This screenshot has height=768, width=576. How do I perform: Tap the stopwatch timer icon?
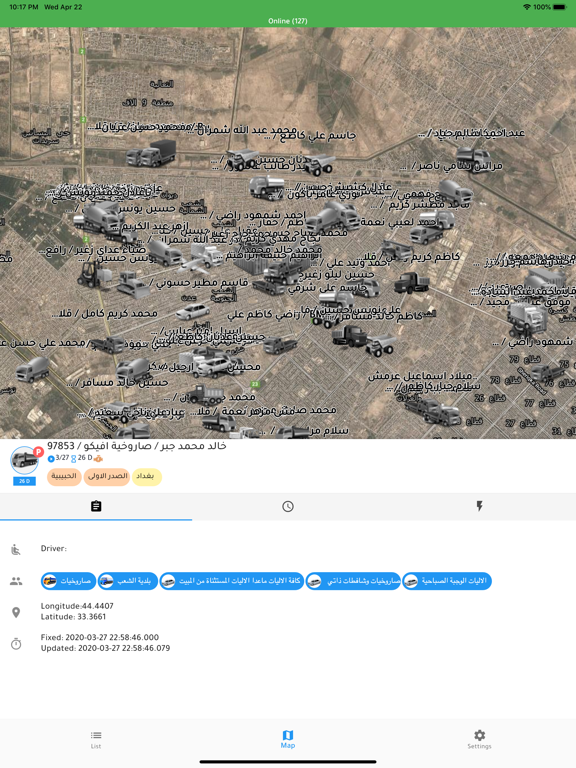coord(16,643)
